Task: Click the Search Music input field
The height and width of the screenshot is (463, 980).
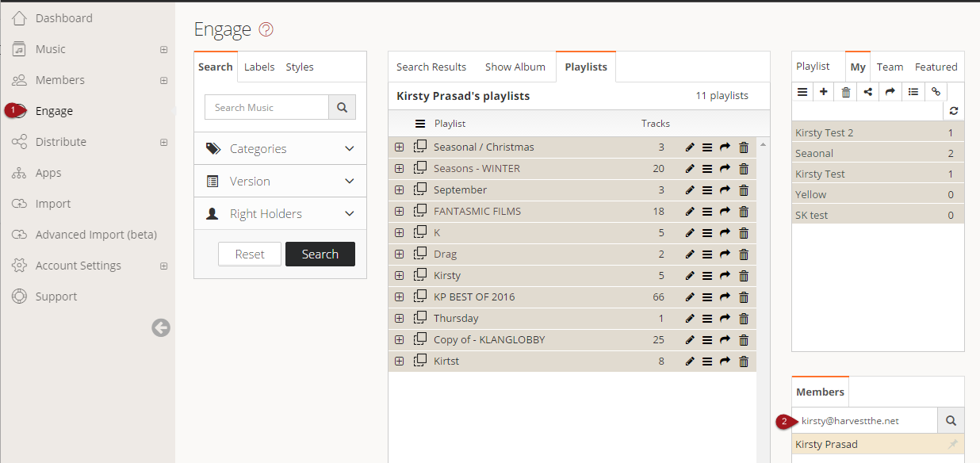Action: (266, 107)
